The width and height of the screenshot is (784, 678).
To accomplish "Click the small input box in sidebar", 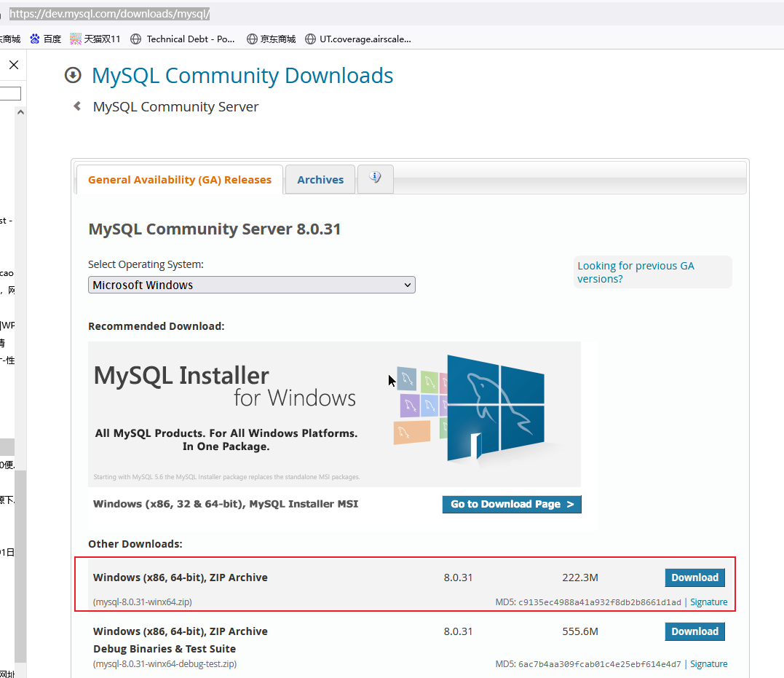I will pos(10,93).
